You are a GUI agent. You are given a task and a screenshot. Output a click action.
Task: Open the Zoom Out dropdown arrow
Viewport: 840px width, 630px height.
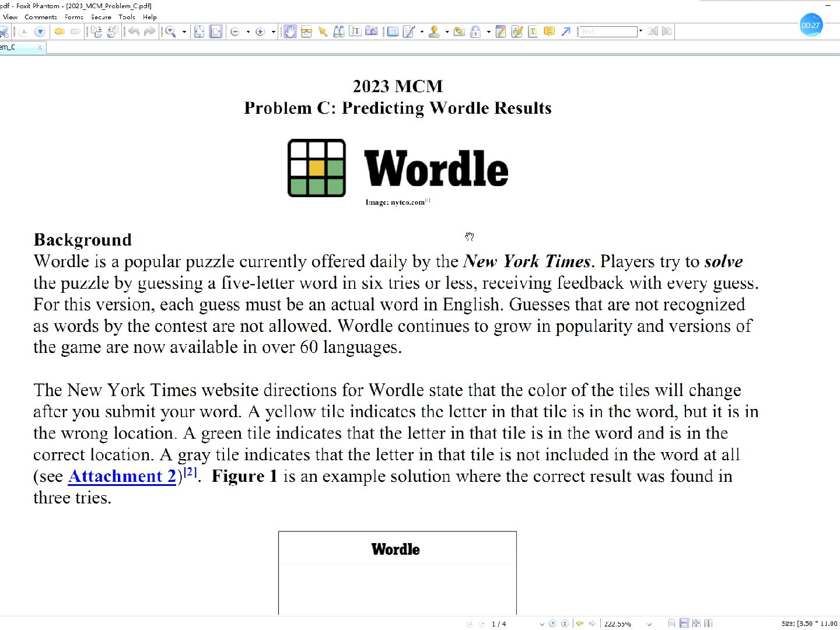248,32
